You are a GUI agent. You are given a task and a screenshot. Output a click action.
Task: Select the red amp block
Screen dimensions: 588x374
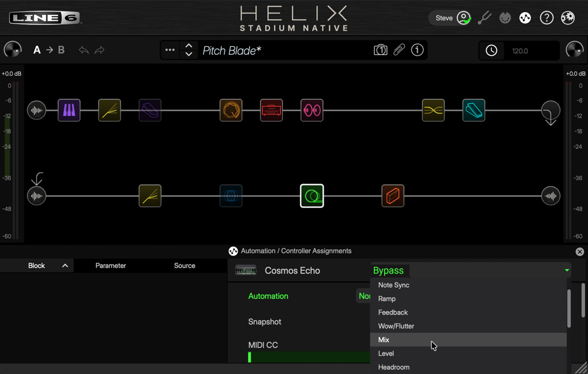pos(272,110)
